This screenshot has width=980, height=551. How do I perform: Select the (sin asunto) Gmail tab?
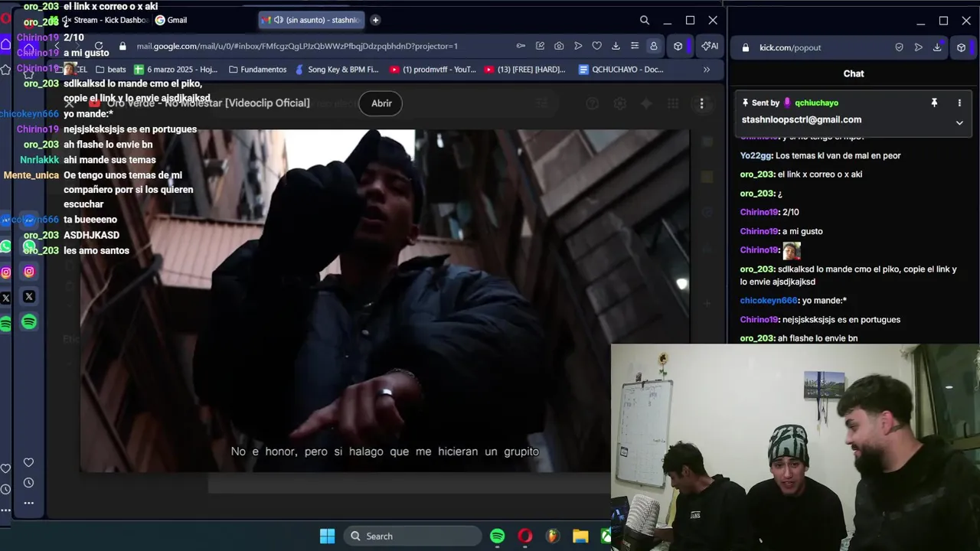[x=310, y=20]
